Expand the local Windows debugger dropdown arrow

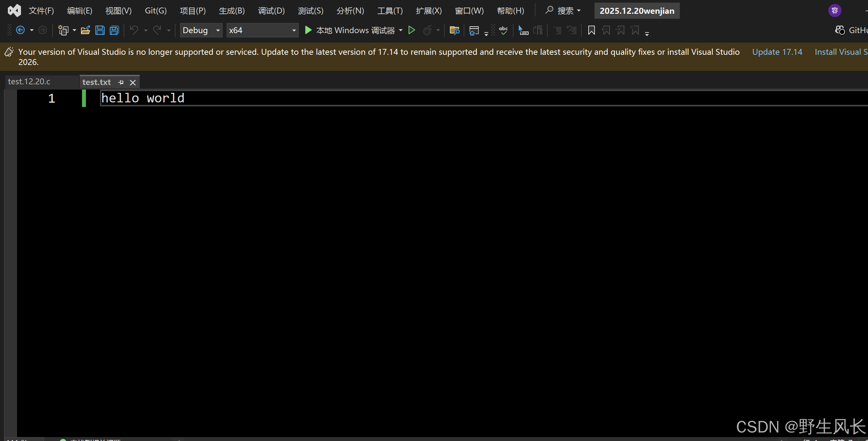[401, 30]
